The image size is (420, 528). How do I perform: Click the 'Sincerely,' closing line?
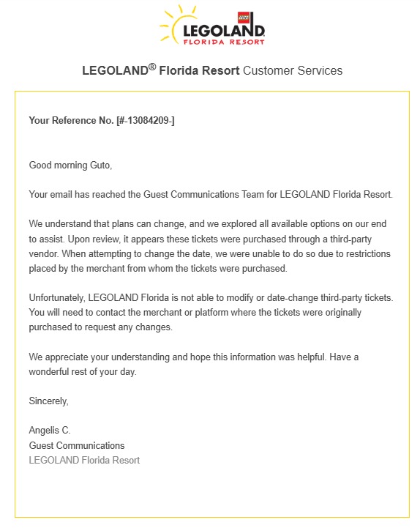click(x=48, y=401)
